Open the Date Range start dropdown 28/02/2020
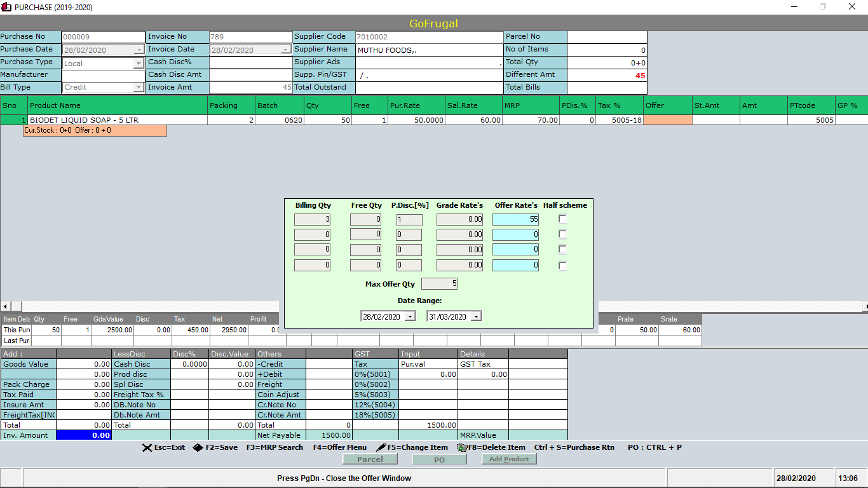868x488 pixels. 410,316
